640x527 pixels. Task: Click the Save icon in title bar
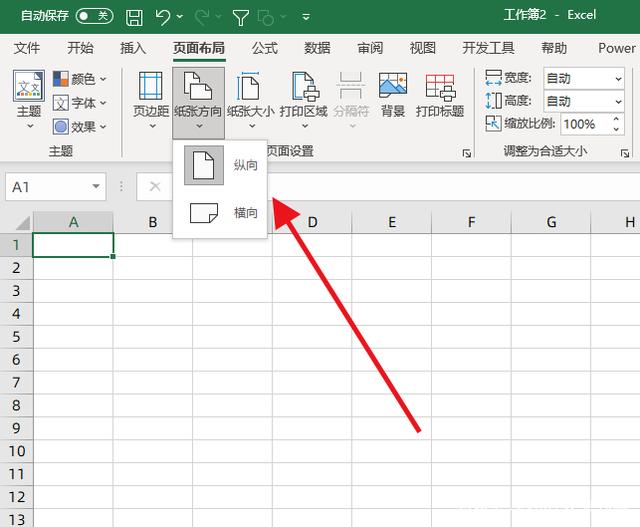[135, 16]
